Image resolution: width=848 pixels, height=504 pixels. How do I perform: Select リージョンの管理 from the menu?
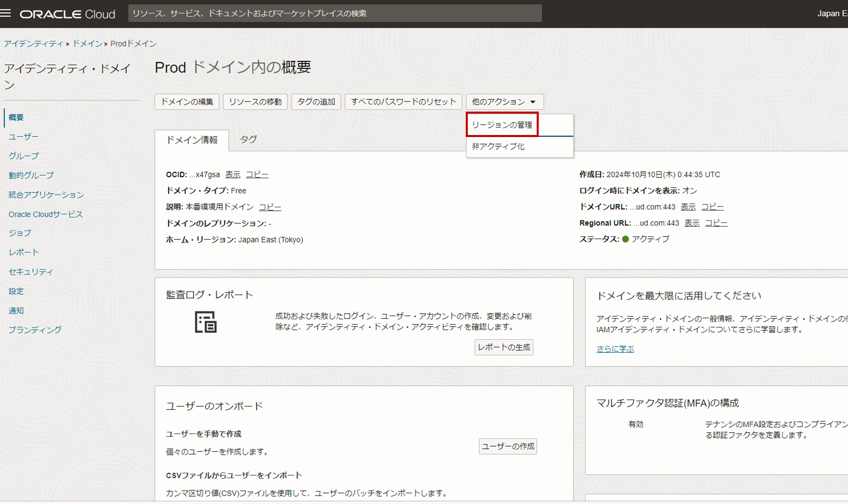pyautogui.click(x=502, y=125)
